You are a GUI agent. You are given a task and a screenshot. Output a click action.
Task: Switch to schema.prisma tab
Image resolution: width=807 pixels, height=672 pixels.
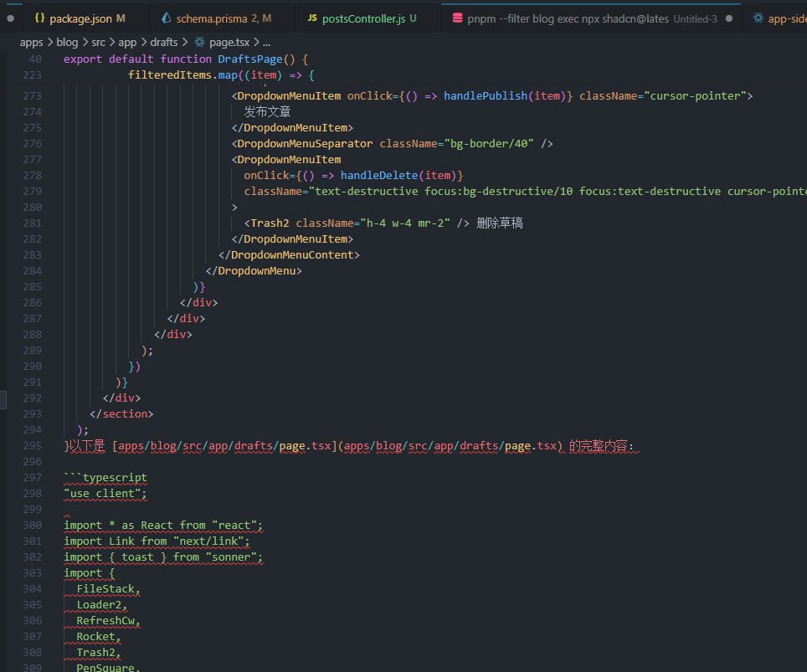pos(223,18)
